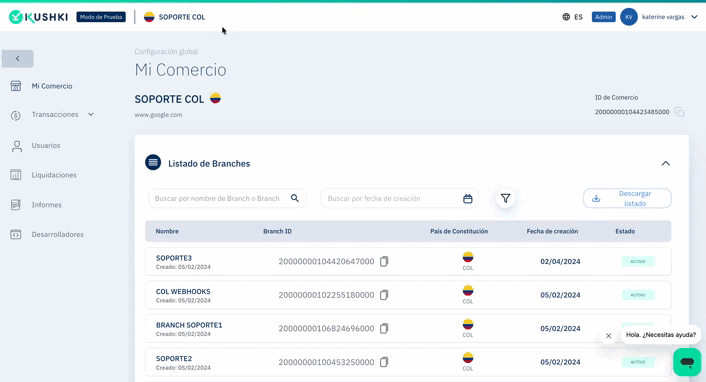Click the Mi Comercio store icon
The width and height of the screenshot is (706, 382).
tap(16, 86)
